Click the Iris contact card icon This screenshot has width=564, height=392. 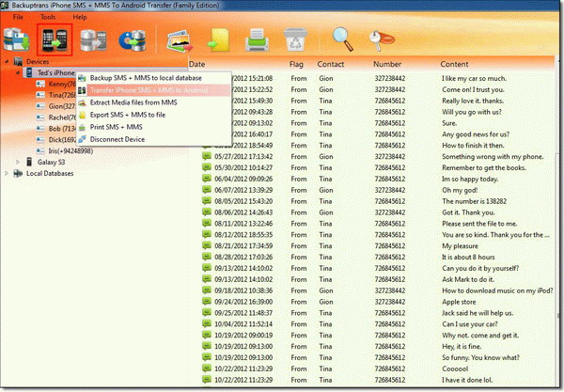pos(40,151)
